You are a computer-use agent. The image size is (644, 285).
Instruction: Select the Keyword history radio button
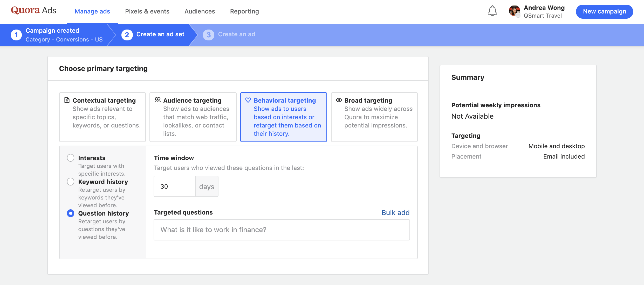pyautogui.click(x=71, y=182)
